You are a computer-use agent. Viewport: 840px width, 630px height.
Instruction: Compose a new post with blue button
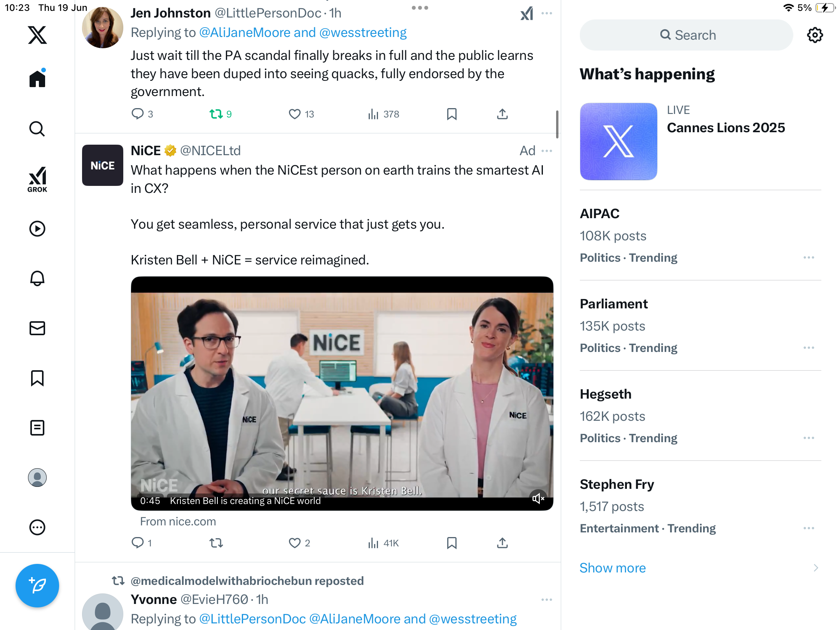click(x=37, y=586)
